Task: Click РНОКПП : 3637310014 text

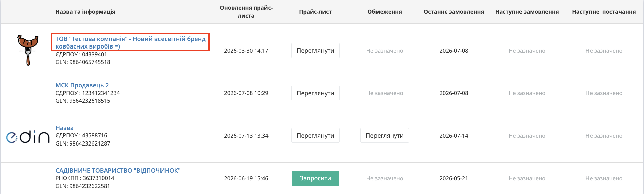Action: 85,178
